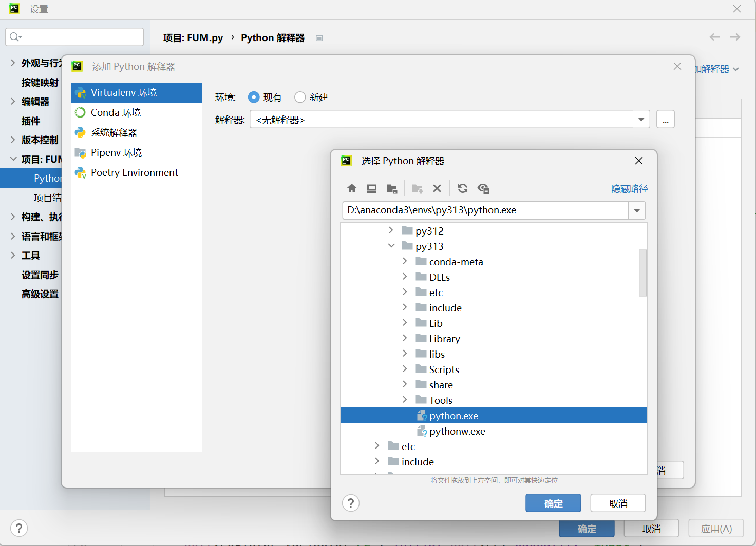Select the Conda environment option
Image resolution: width=756 pixels, height=546 pixels.
[x=137, y=112]
